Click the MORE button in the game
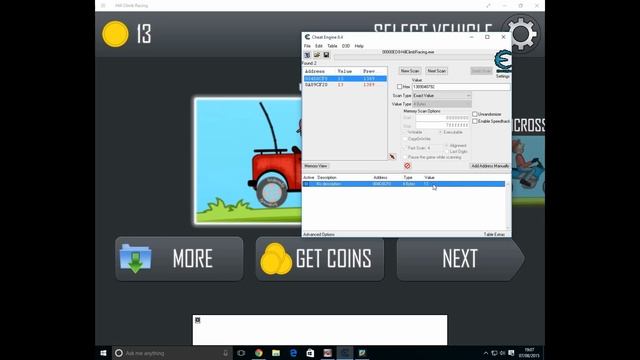The height and width of the screenshot is (360, 640). pyautogui.click(x=179, y=259)
